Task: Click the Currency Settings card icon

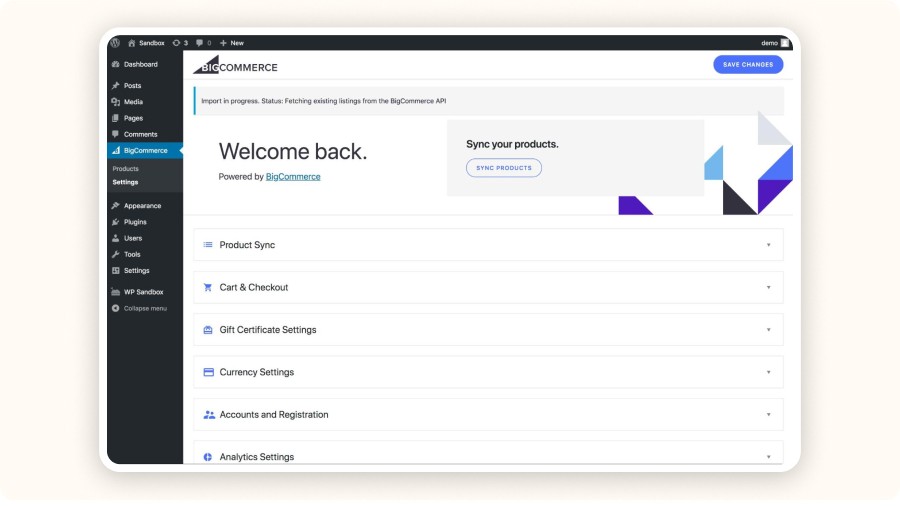Action: point(208,372)
